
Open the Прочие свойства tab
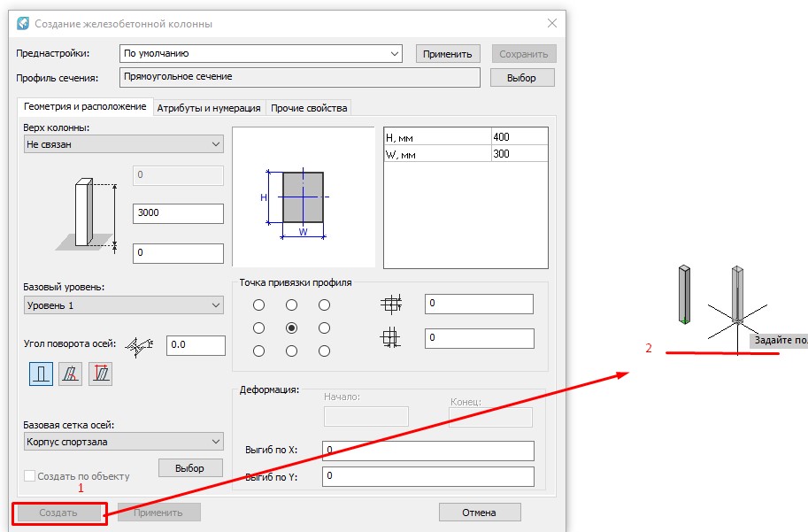click(310, 108)
